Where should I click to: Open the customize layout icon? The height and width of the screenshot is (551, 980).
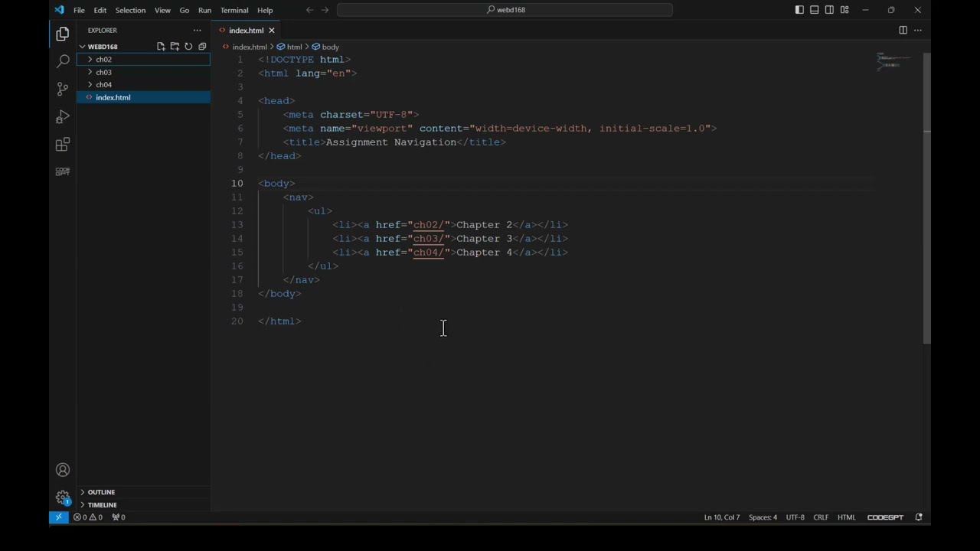(844, 10)
